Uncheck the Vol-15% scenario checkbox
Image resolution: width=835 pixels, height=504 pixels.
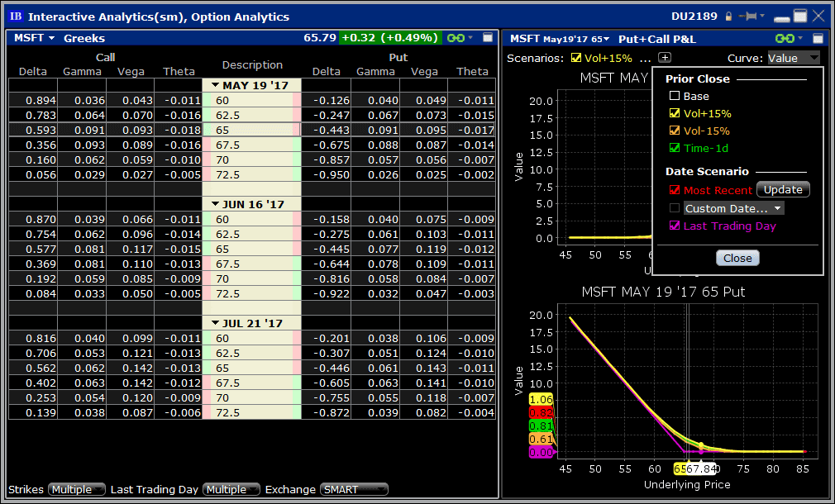coord(675,131)
